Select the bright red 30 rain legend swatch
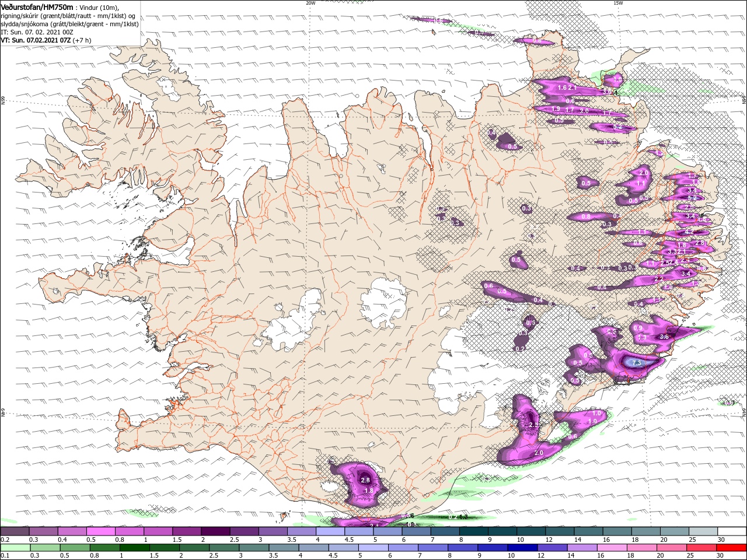The width and height of the screenshot is (747, 560). click(x=731, y=548)
